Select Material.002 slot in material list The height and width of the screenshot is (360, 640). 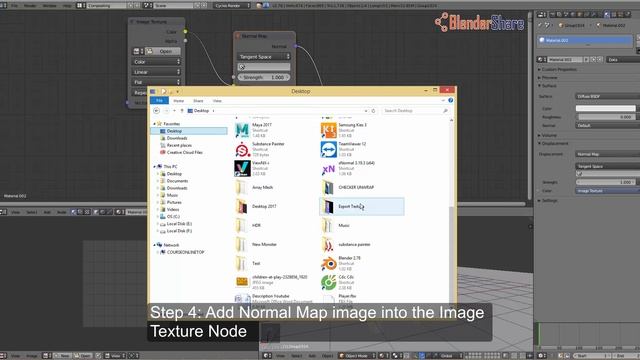pyautogui.click(x=585, y=40)
